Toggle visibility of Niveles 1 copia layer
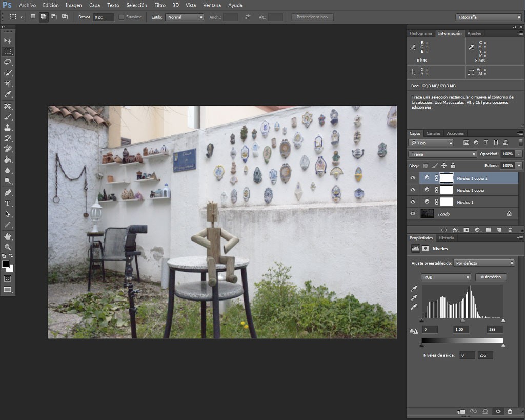 (x=413, y=190)
